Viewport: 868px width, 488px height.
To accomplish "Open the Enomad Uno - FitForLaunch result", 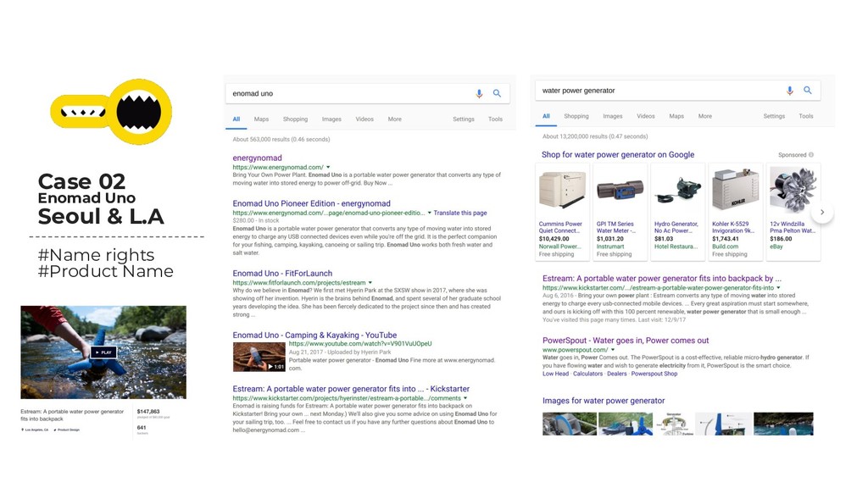I will [282, 274].
